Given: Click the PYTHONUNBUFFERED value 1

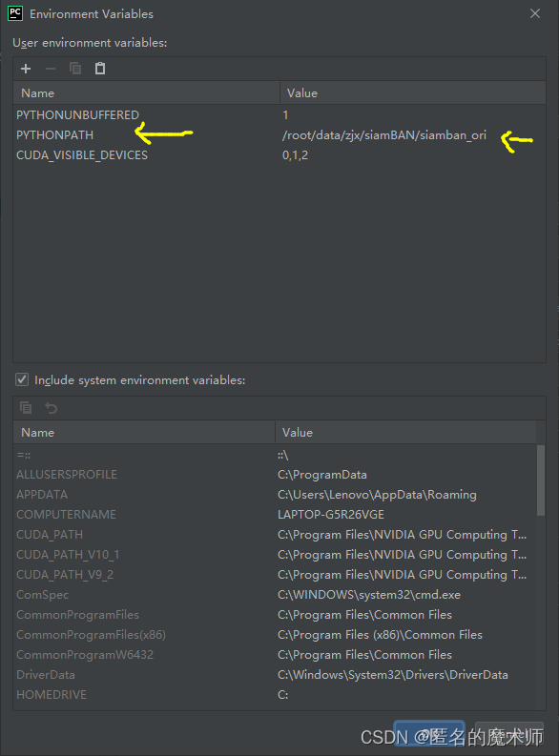Looking at the screenshot, I should click(285, 114).
